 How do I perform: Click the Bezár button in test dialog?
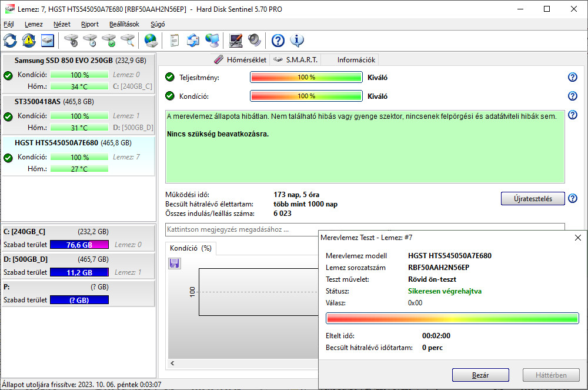(480, 375)
